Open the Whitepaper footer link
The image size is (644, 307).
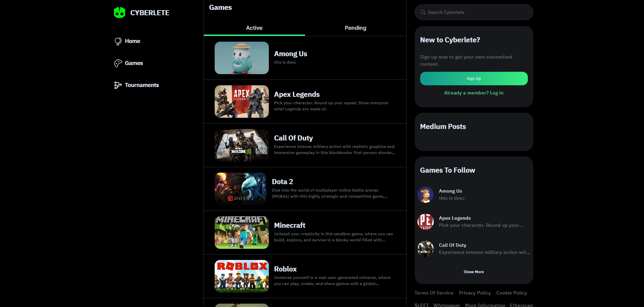click(x=447, y=305)
